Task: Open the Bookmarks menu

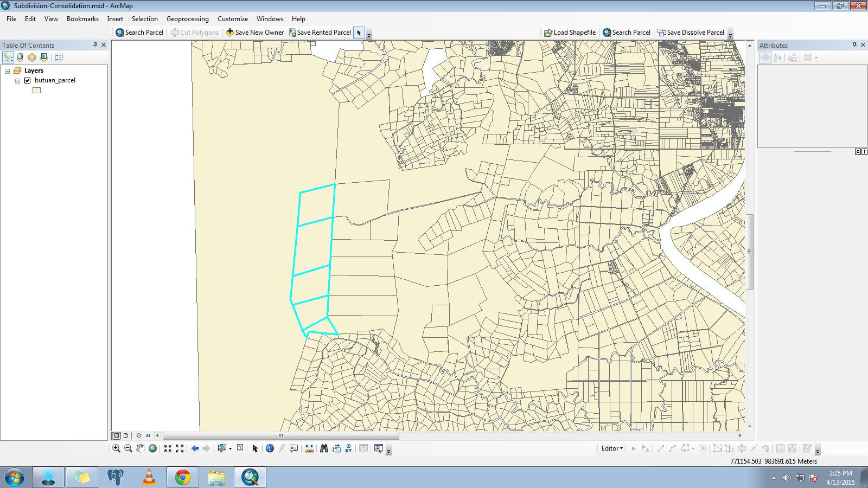Action: pyautogui.click(x=82, y=19)
